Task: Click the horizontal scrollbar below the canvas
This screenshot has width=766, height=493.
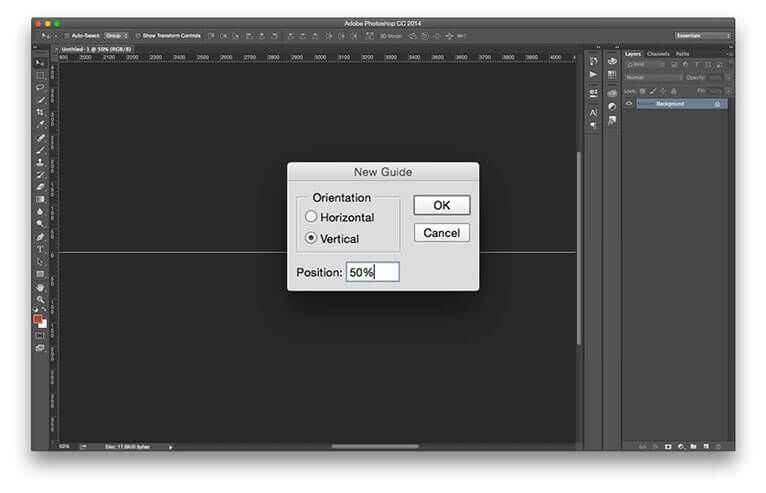Action: coord(375,446)
